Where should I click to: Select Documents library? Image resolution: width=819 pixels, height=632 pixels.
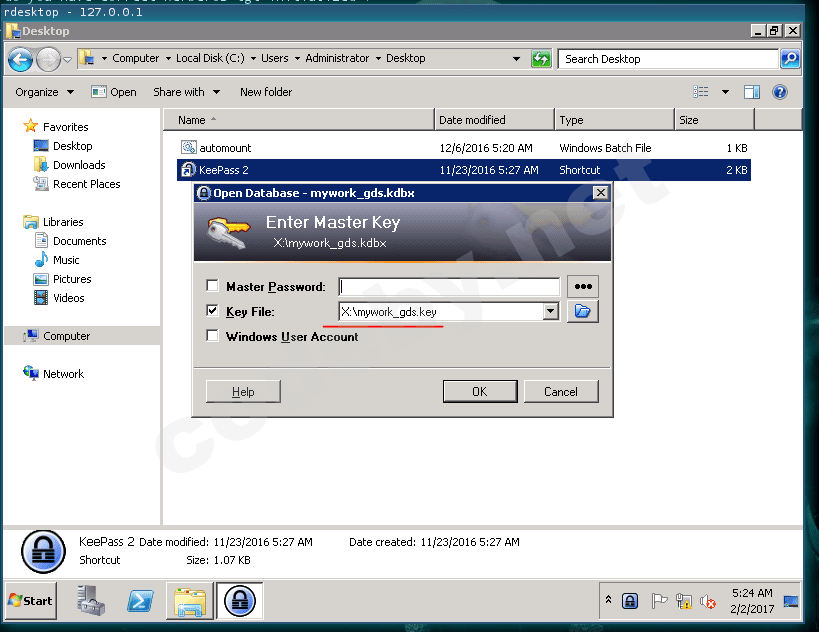pyautogui.click(x=79, y=241)
